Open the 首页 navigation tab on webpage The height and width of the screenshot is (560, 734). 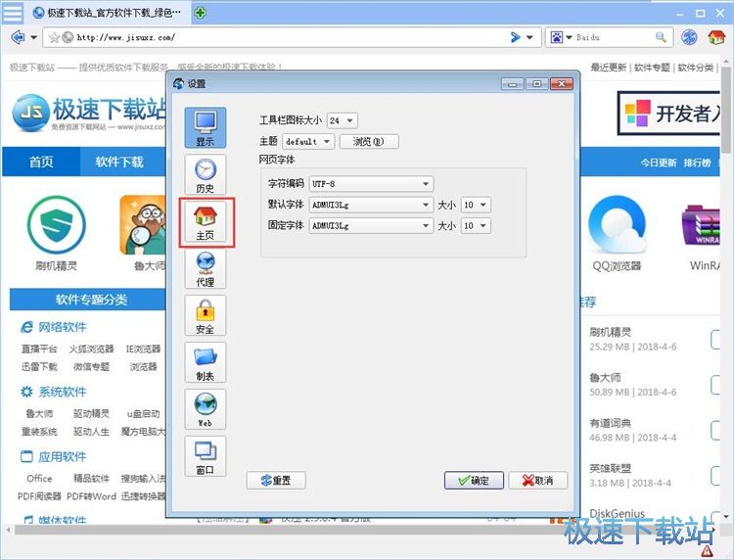pyautogui.click(x=41, y=162)
